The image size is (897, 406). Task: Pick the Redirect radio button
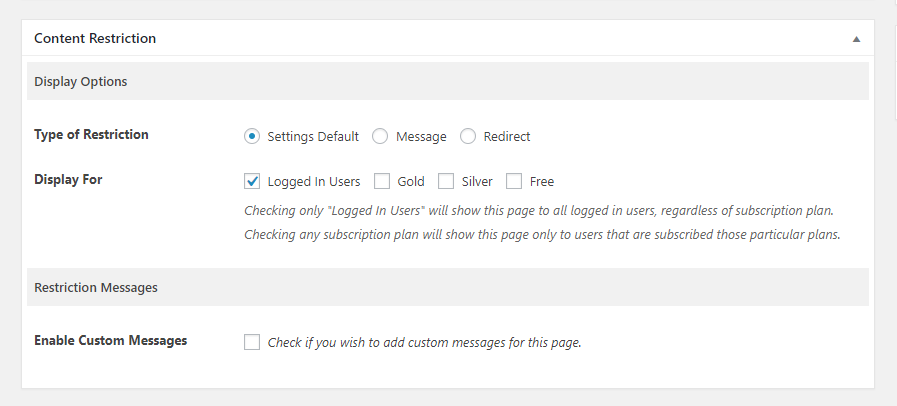pyautogui.click(x=468, y=137)
